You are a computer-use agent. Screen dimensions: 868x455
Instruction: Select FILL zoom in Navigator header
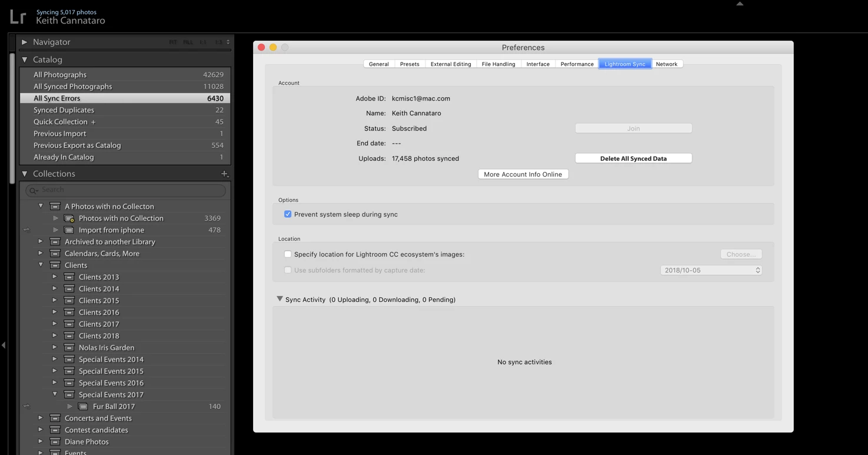tap(188, 42)
